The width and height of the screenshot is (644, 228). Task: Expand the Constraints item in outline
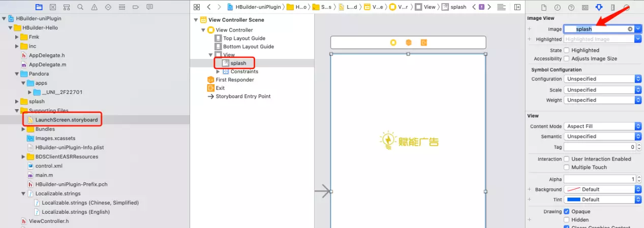click(218, 72)
